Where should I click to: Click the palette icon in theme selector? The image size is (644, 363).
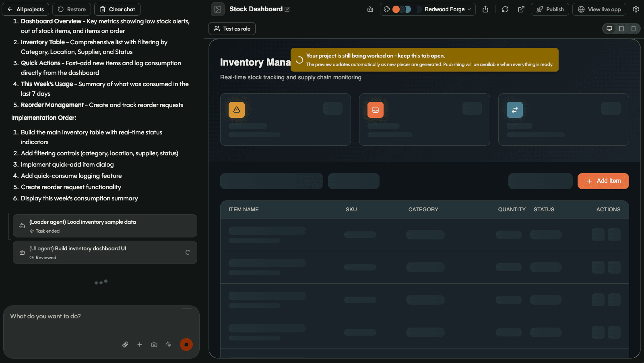click(x=387, y=9)
